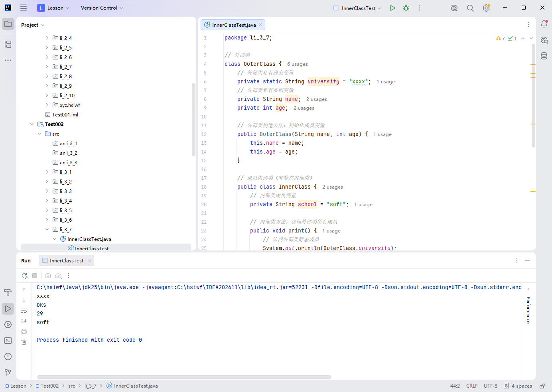
Task: Open the Terminal tool window icon
Action: coord(8,341)
